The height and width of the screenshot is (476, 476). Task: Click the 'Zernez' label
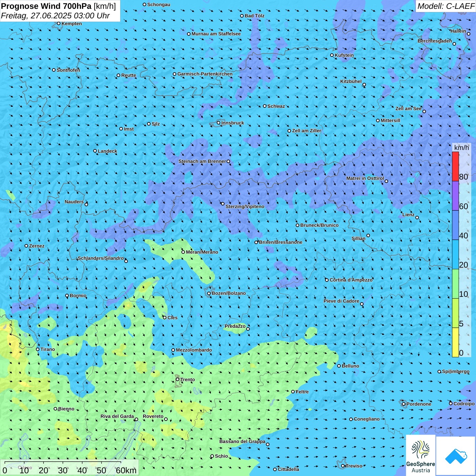click(x=37, y=246)
